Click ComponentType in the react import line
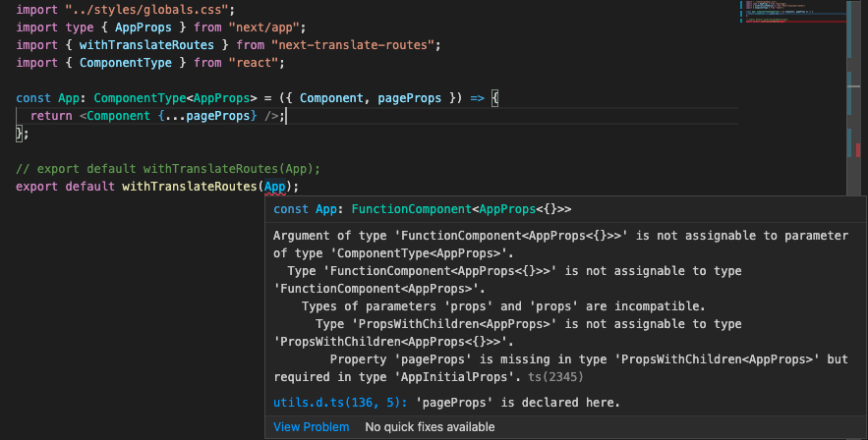The image size is (868, 440). click(x=126, y=63)
